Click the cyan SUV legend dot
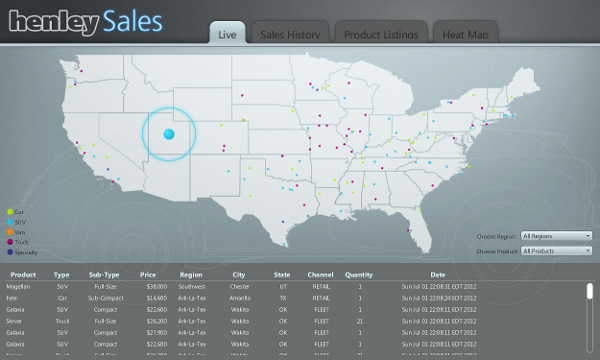Viewport: 600px width, 360px height. coord(10,222)
